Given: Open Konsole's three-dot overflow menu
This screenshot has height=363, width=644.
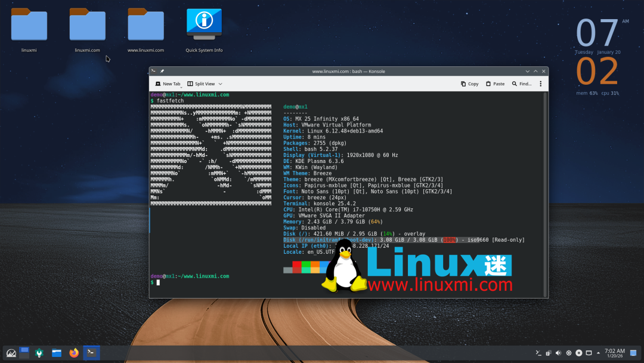Looking at the screenshot, I should (540, 84).
